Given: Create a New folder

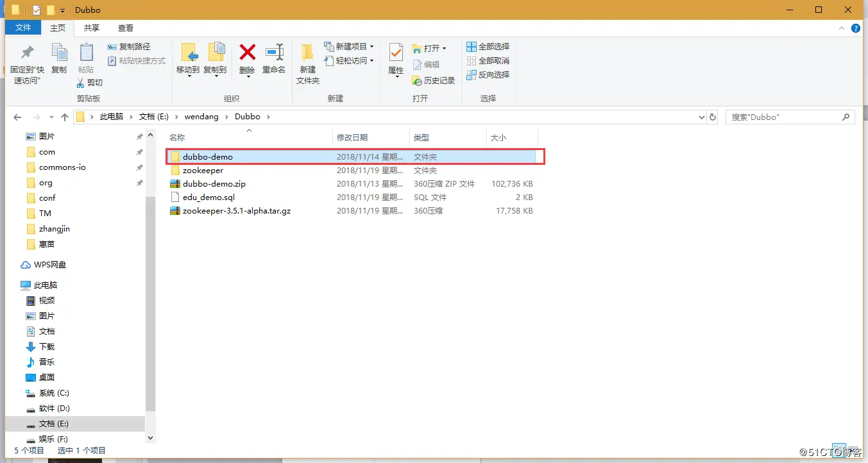Looking at the screenshot, I should (308, 64).
